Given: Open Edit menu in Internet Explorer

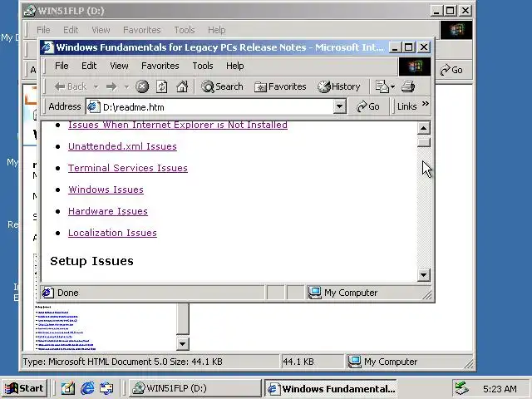Looking at the screenshot, I should coord(89,66).
